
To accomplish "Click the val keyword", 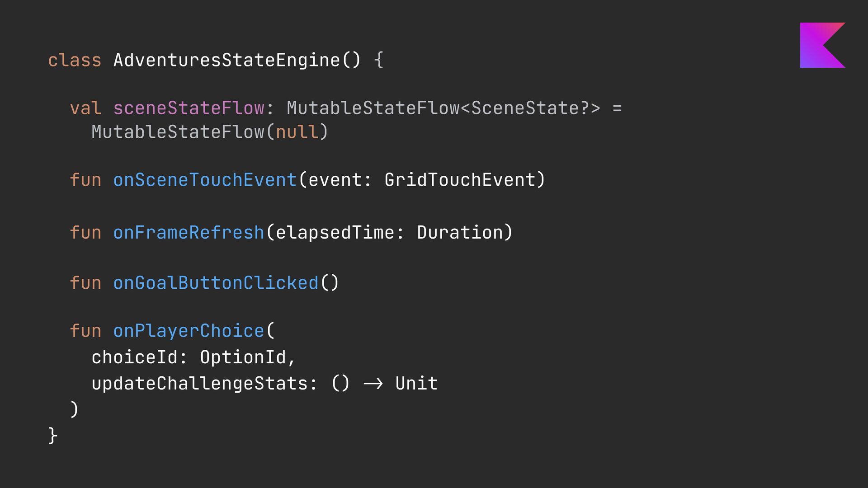I will (x=85, y=108).
